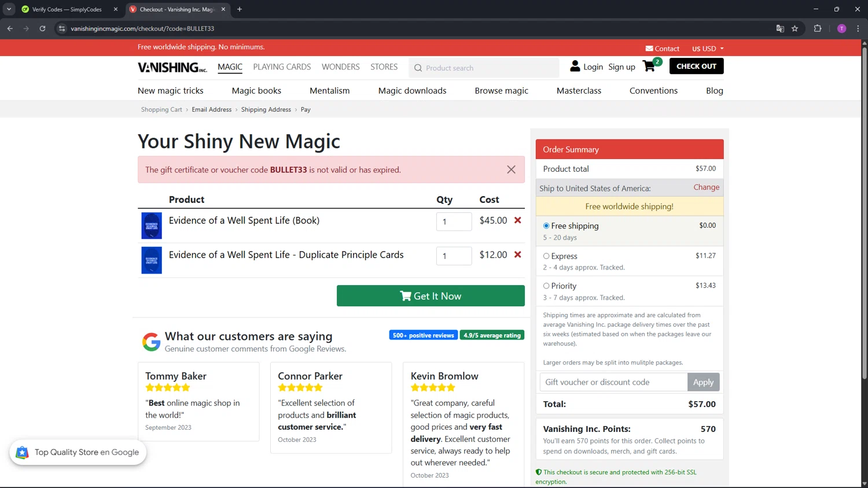Open the Chrome three-dot menu
The width and height of the screenshot is (868, 488).
pyautogui.click(x=858, y=28)
